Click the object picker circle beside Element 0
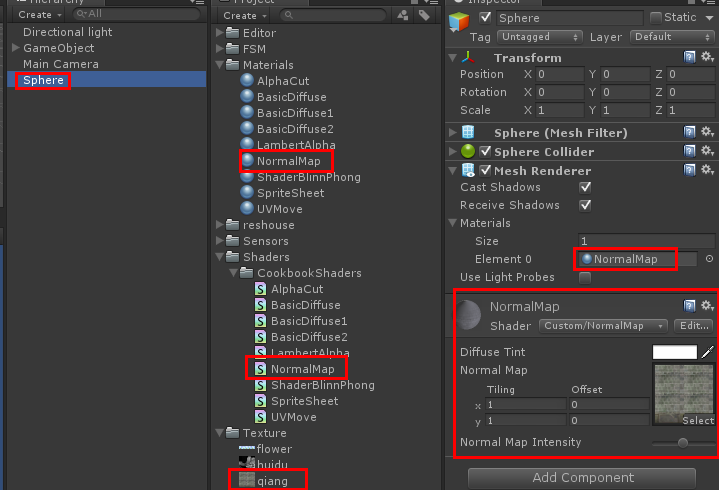Image resolution: width=719 pixels, height=490 pixels. point(709,259)
